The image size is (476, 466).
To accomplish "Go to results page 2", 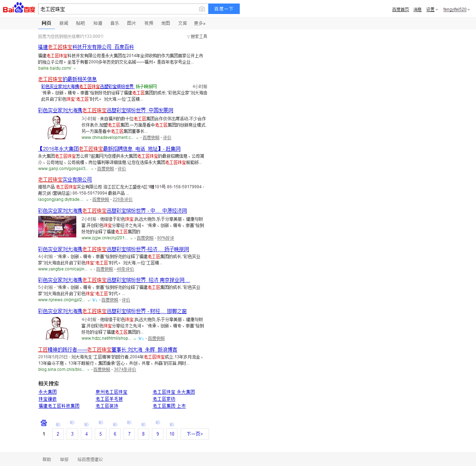I will coord(58,434).
